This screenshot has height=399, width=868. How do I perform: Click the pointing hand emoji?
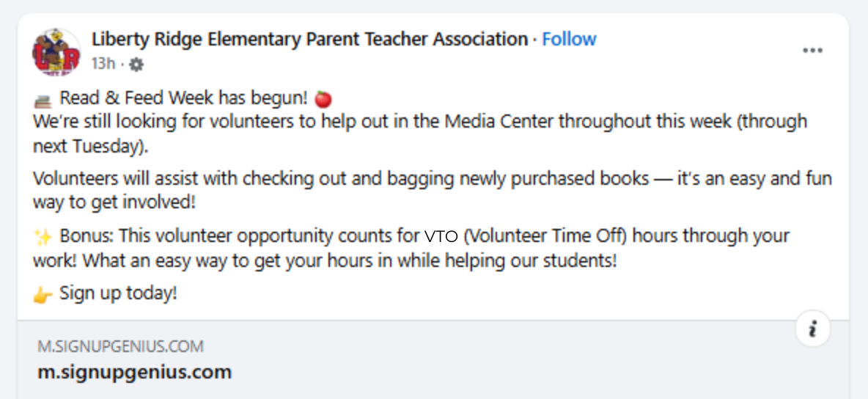(x=43, y=295)
